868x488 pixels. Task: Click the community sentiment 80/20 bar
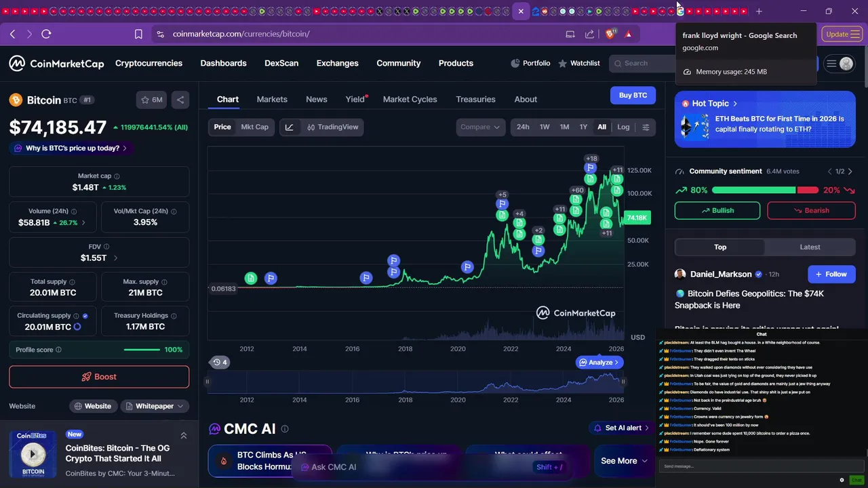[x=765, y=190]
